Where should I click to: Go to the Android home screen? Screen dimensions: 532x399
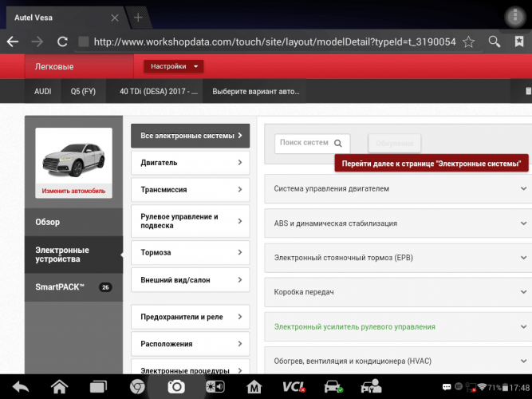click(59, 386)
